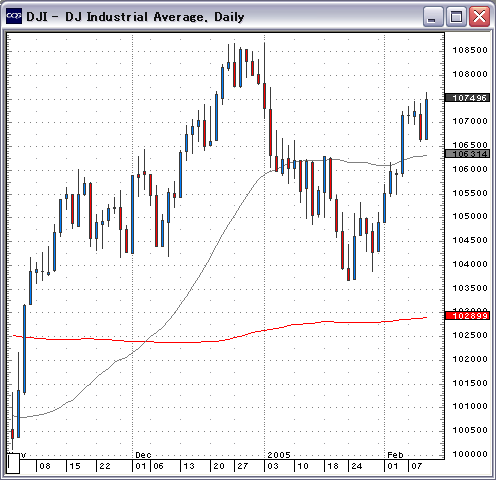This screenshot has width=496, height=480.
Task: Click the 102000 price axis label
Action: point(470,359)
